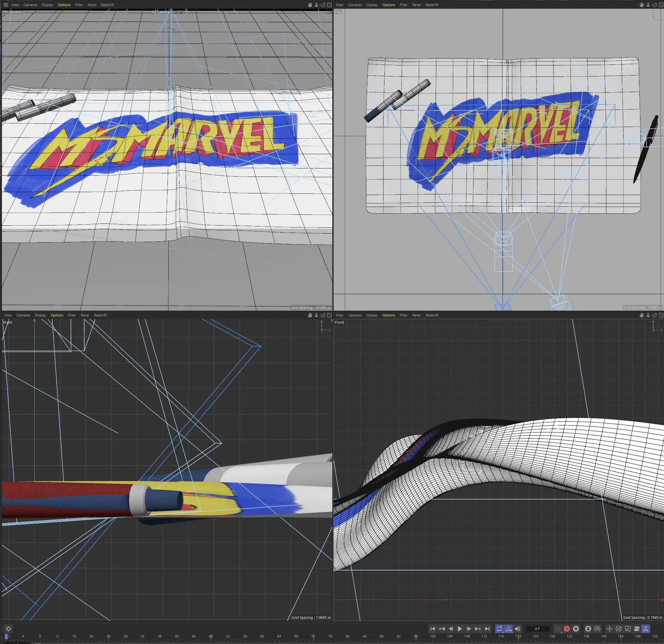Go to the start of the animation
Viewport: 664px width, 644px height.
(x=432, y=628)
